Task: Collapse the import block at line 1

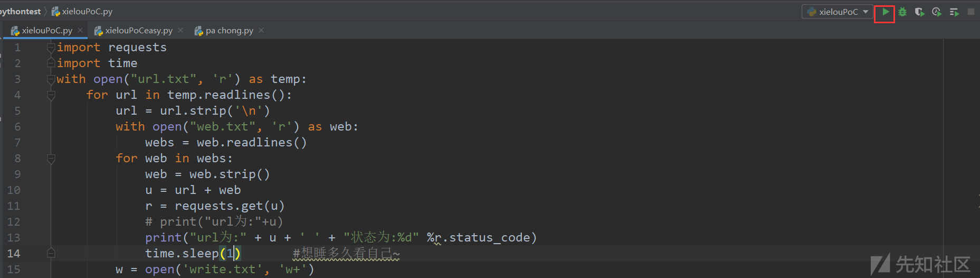Action: (x=51, y=48)
